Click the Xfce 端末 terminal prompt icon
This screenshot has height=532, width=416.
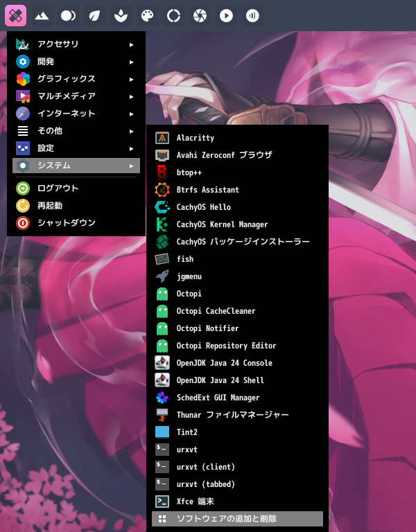162,501
